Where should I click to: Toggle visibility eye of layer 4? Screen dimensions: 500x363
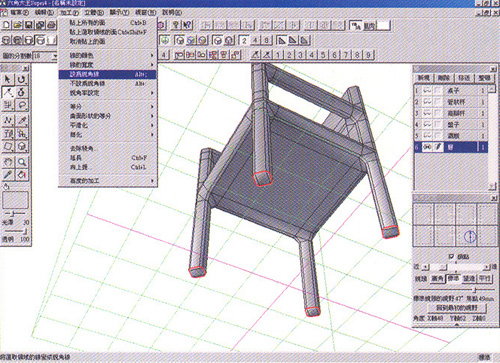[427, 124]
